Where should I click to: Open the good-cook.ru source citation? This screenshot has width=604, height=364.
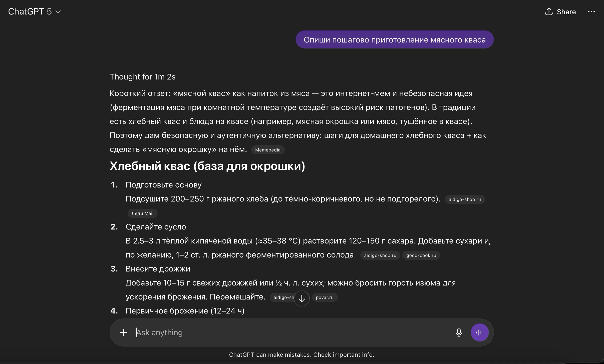[x=421, y=255]
